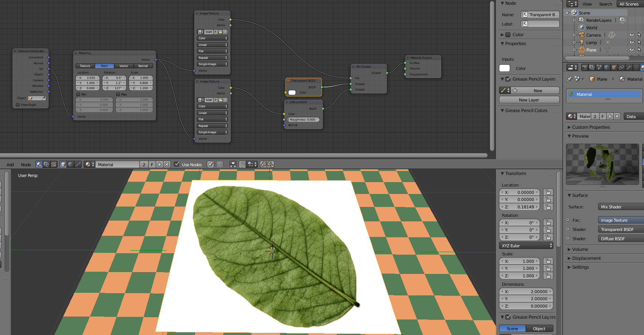The image size is (644, 335).
Task: Open Scene properties tab icon
Action: [599, 67]
